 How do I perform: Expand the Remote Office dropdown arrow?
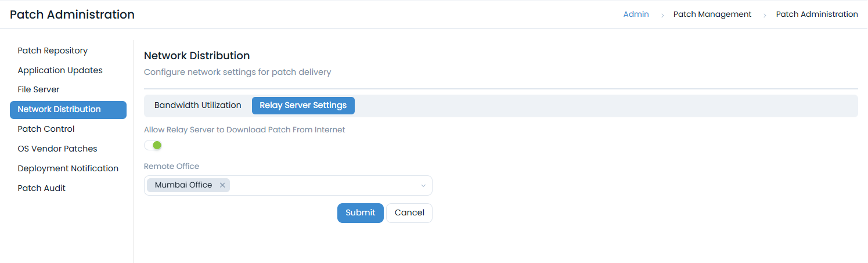point(423,186)
